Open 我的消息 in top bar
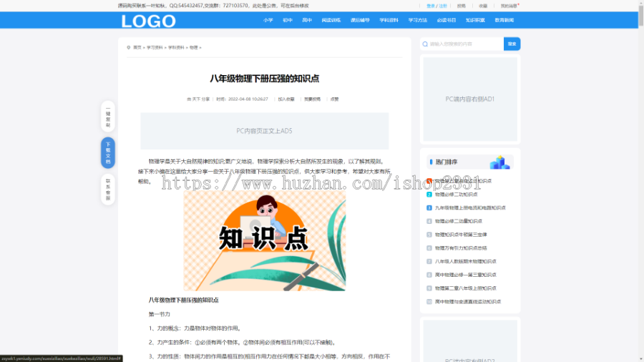This screenshot has width=644, height=362. point(509,6)
